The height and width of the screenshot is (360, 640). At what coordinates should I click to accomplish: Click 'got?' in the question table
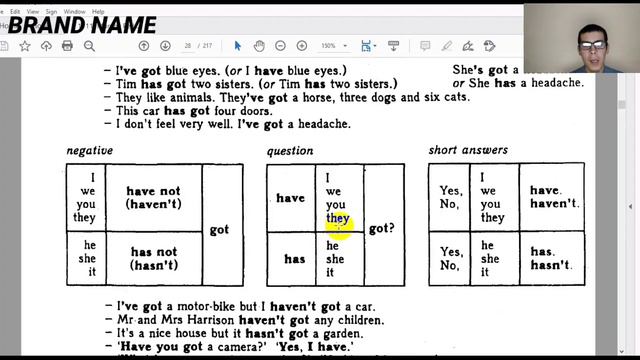tap(382, 228)
